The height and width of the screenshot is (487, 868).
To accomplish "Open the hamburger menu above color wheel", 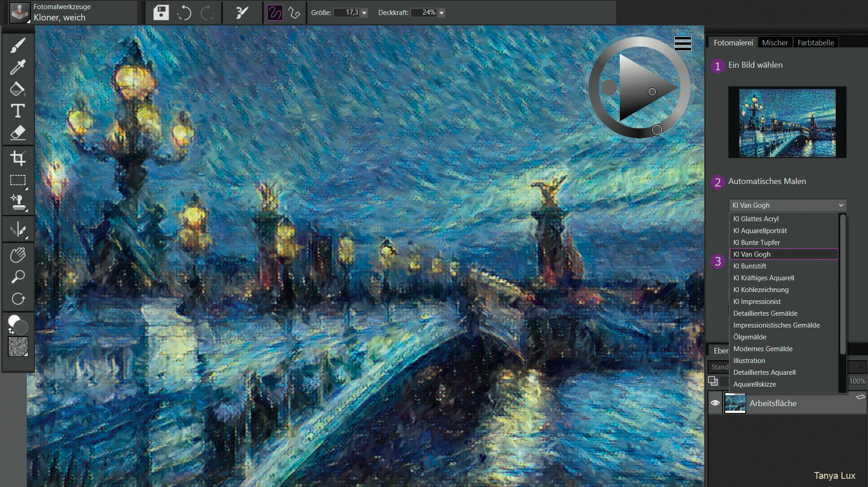I will (683, 43).
